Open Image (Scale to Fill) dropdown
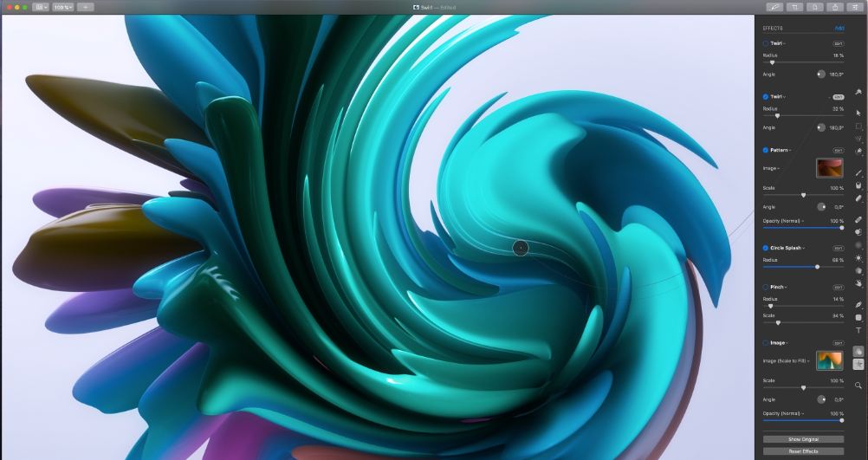Image resolution: width=868 pixels, height=460 pixels. click(786, 360)
